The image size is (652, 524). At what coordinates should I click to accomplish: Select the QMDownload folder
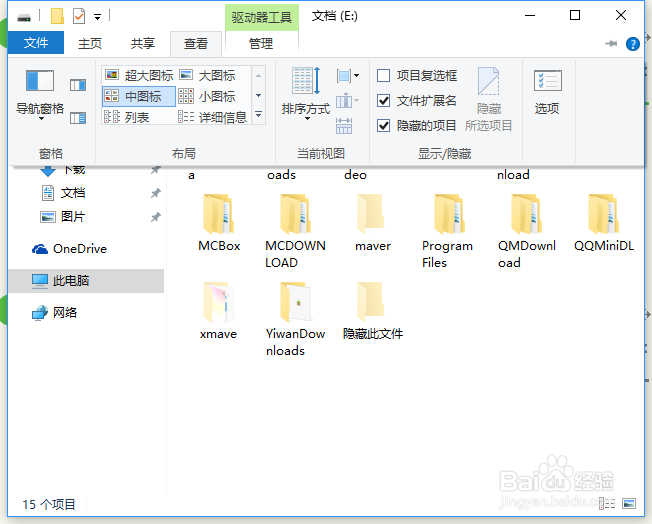pos(526,231)
